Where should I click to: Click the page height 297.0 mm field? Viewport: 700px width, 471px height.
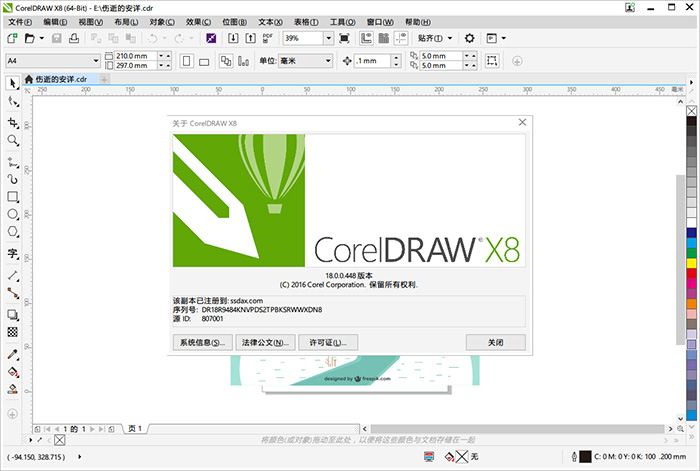[136, 66]
